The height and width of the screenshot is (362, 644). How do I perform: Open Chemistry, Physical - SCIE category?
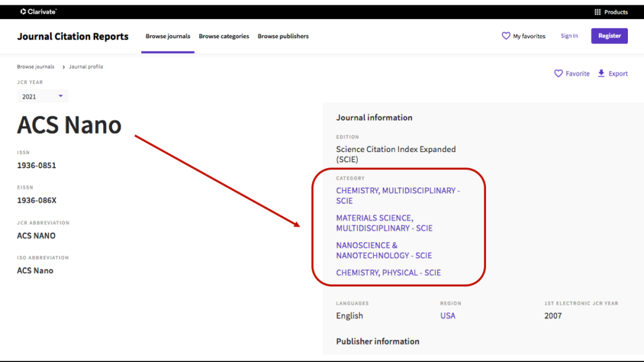(389, 273)
